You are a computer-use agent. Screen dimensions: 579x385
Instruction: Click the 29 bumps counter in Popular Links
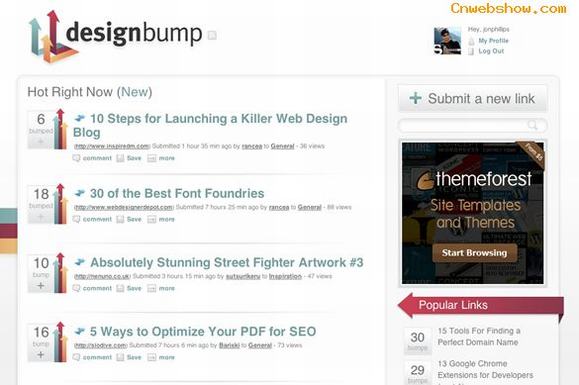417,373
